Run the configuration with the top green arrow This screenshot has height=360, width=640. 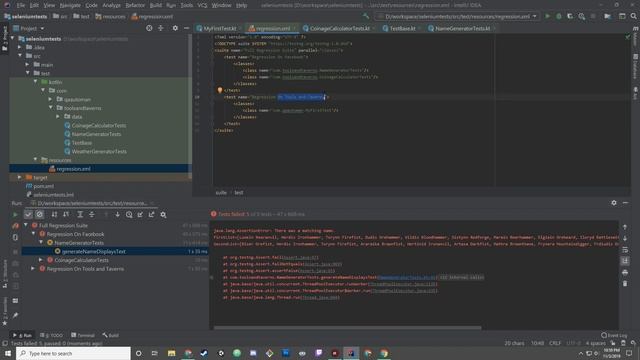coord(547,16)
